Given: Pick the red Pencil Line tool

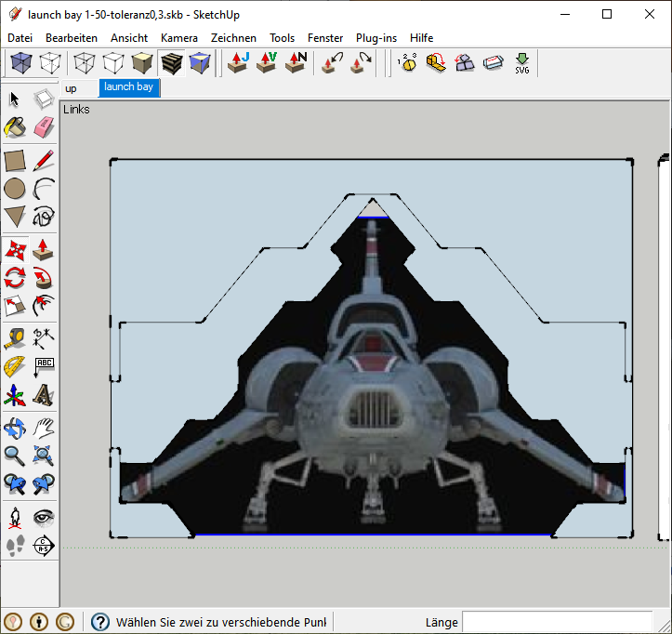Looking at the screenshot, I should [x=44, y=161].
